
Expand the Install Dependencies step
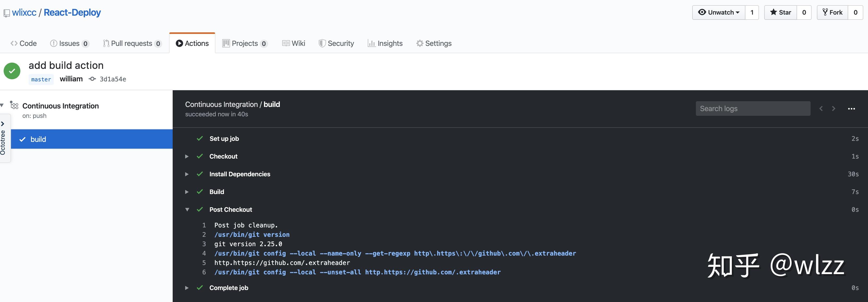click(187, 174)
